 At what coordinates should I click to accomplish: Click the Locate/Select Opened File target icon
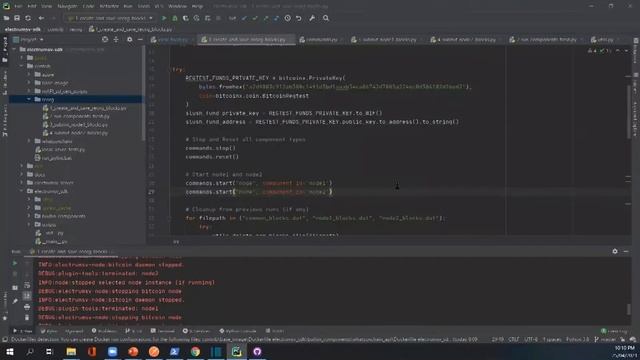coord(105,39)
